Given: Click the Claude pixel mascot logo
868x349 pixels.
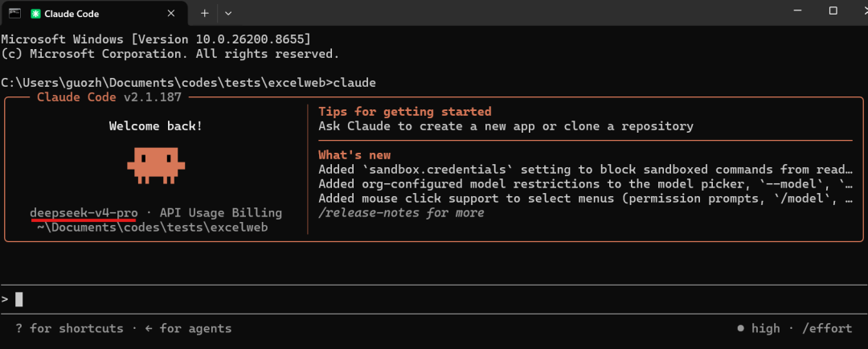Looking at the screenshot, I should click(156, 166).
